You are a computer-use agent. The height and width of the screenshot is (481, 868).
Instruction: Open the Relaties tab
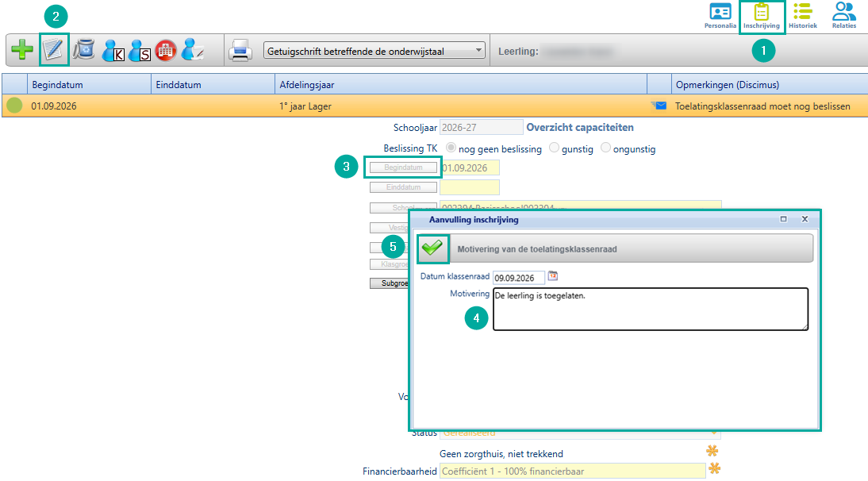pos(844,16)
